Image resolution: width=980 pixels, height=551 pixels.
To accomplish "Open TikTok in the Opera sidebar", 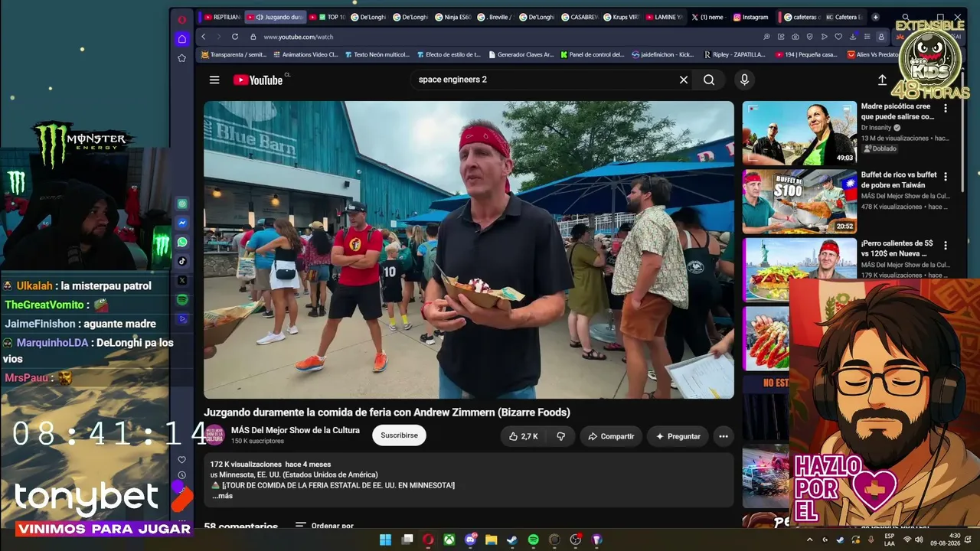I will 182,261.
